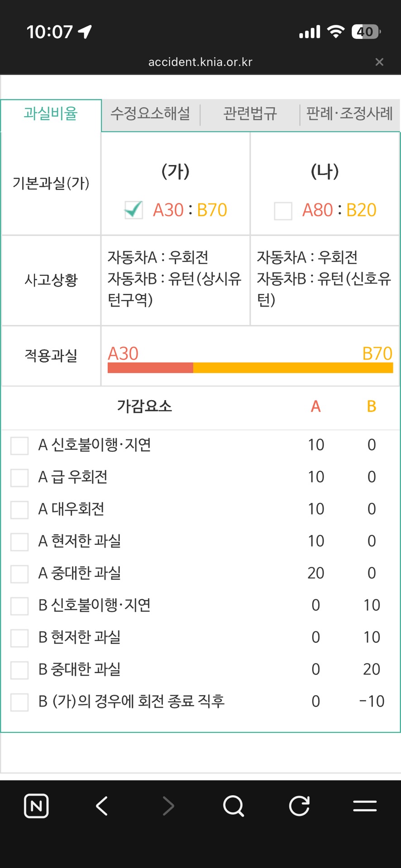
Task: Enable 'A 급 우회전' checkbox
Action: tap(19, 477)
